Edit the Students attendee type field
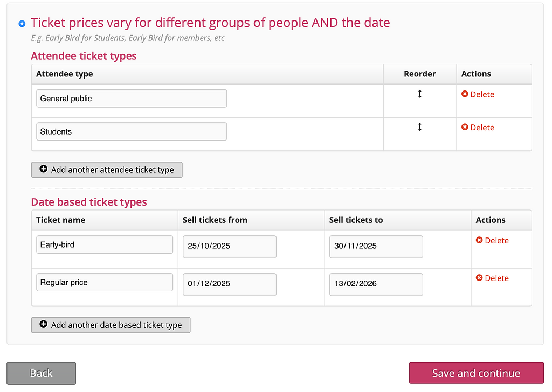 tap(132, 131)
